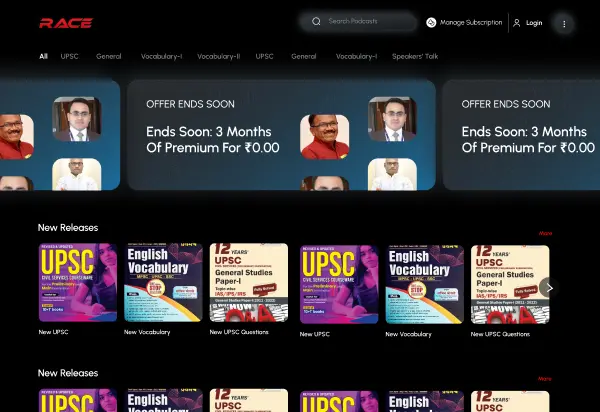Viewport: 600px width, 412px height.
Task: Open first UPSC cover in bottom row
Action: pyautogui.click(x=78, y=400)
